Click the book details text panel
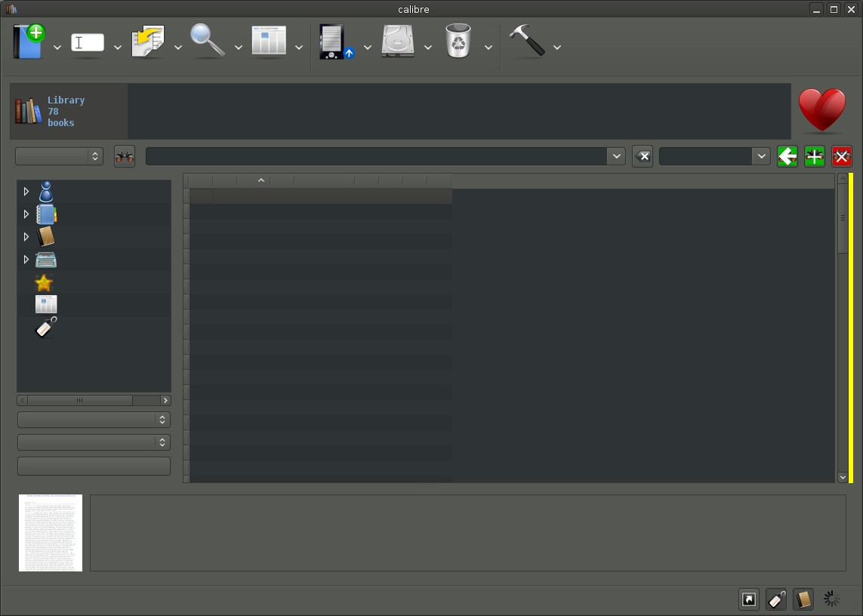The width and height of the screenshot is (863, 616). (468, 533)
